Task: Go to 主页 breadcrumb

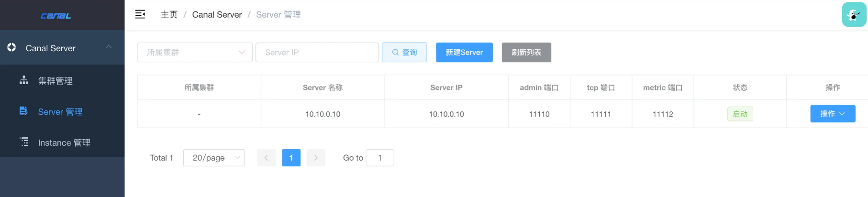Action: [x=169, y=15]
